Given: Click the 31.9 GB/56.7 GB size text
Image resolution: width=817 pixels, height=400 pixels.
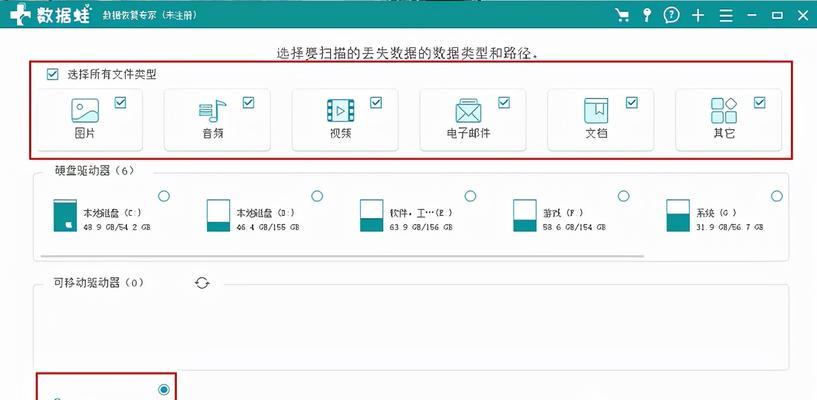Looking at the screenshot, I should tap(730, 228).
